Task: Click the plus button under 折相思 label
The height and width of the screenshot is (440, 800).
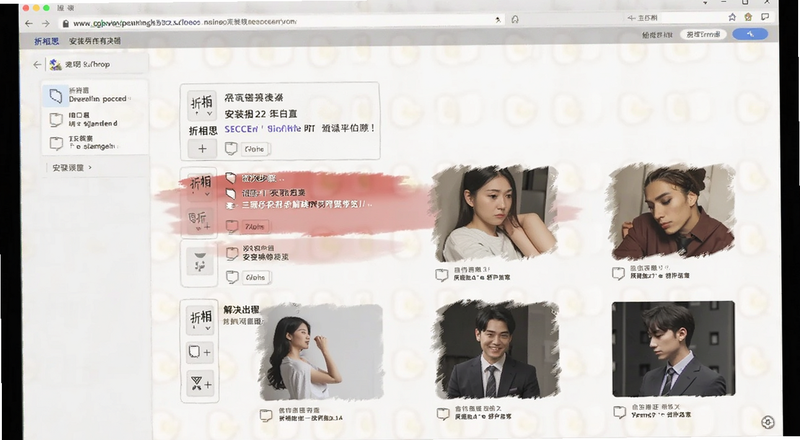Action: 202,149
